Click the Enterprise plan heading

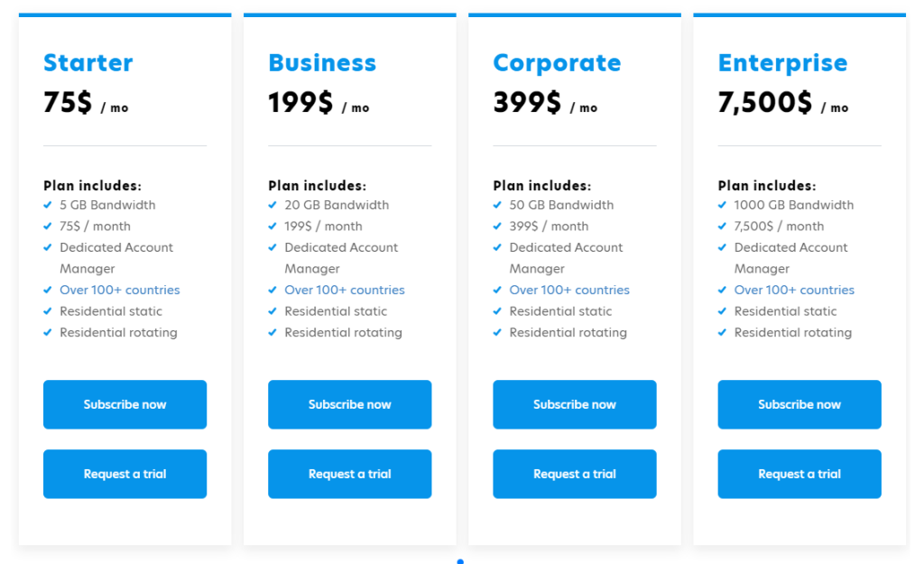coord(782,62)
